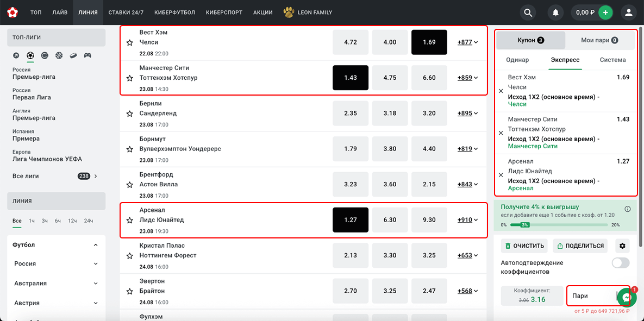The height and width of the screenshot is (321, 644).
Task: Open the notifications bell
Action: pos(556,12)
